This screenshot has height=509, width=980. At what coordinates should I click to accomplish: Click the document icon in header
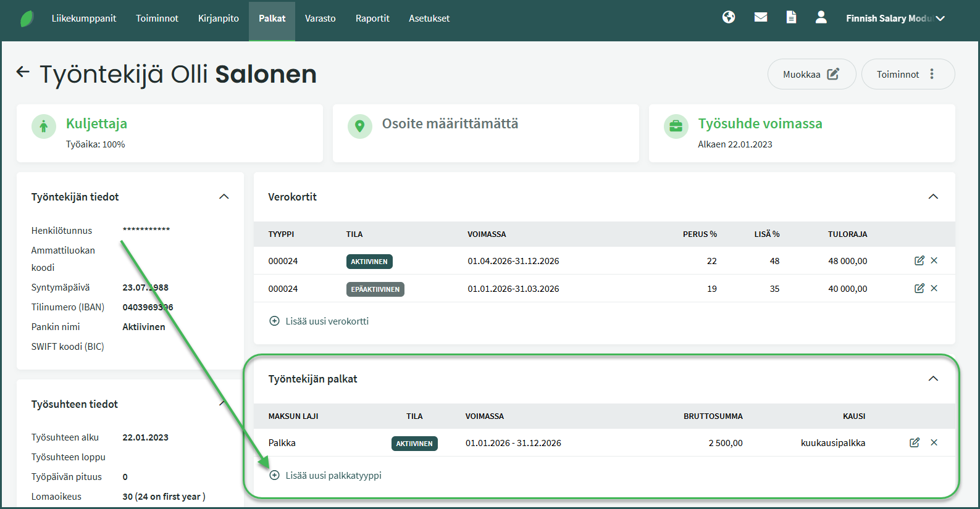(791, 17)
